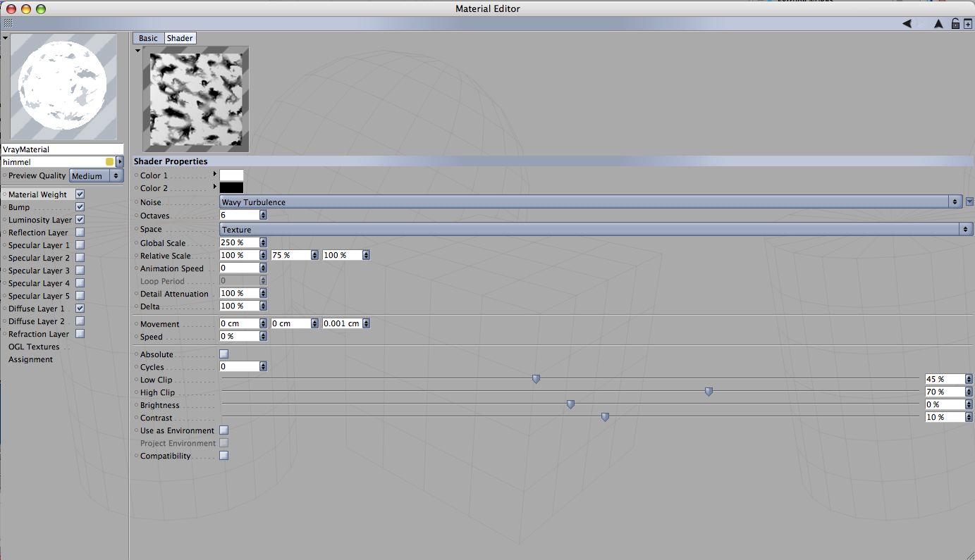This screenshot has height=560, width=975.
Task: Click the small triangle above the material preview
Action: [x=6, y=37]
